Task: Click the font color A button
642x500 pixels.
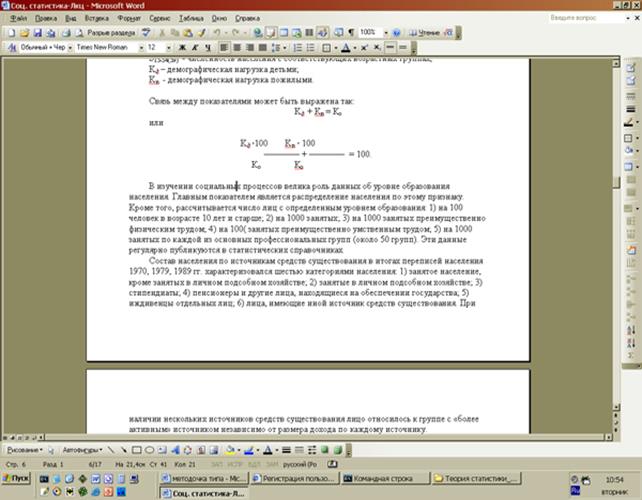Action: coord(345,47)
